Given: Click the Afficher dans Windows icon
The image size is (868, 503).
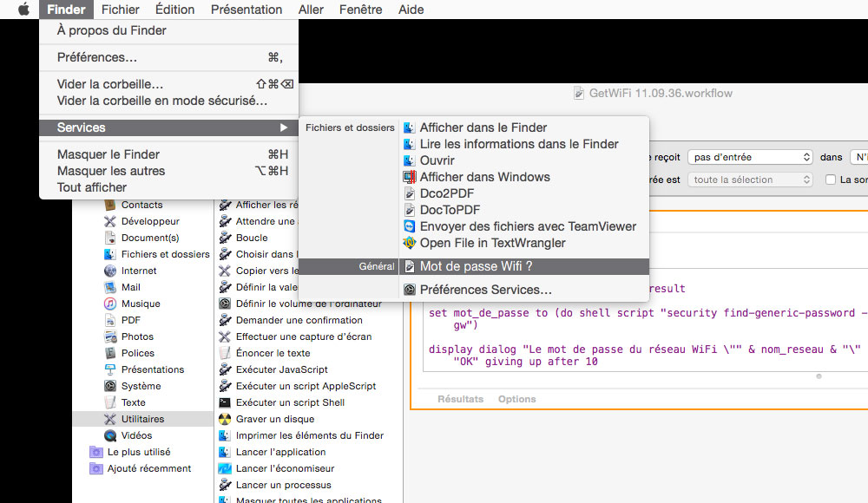Looking at the screenshot, I should (409, 177).
